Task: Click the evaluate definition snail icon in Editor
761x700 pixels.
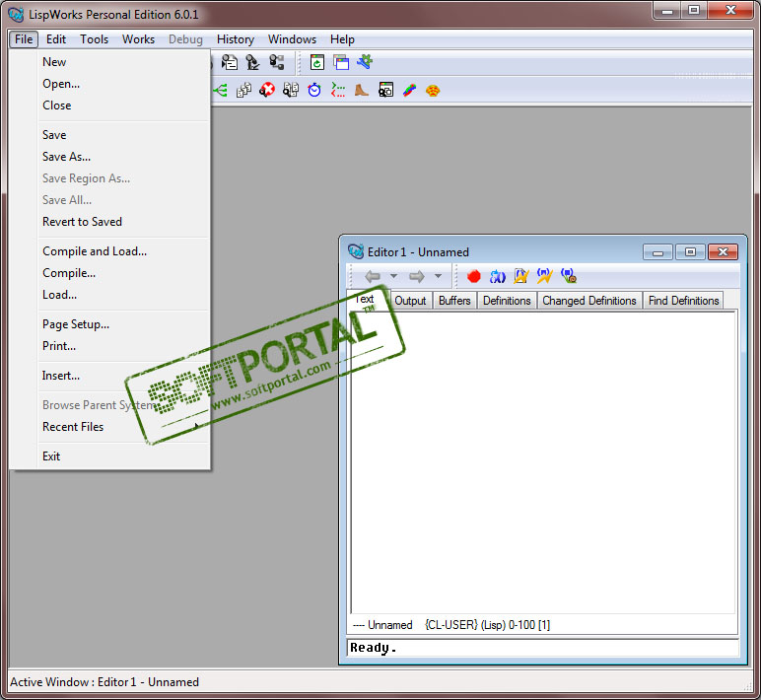Action: click(x=569, y=276)
